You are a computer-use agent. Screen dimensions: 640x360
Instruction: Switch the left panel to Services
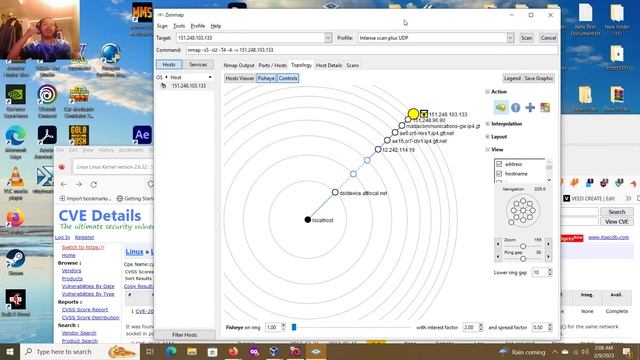coord(198,64)
